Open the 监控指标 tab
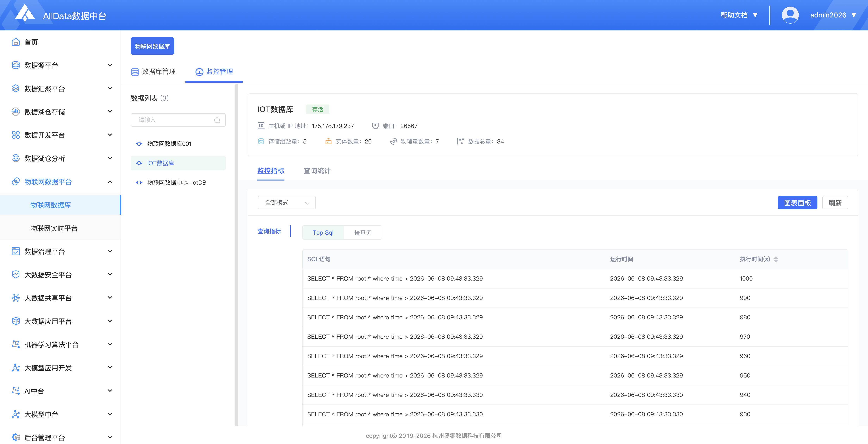This screenshot has width=868, height=444. (x=271, y=171)
